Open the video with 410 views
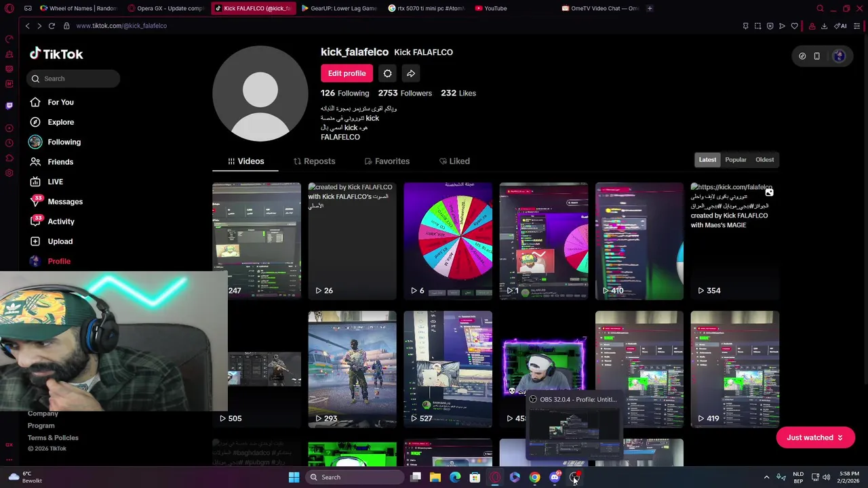Screen dimensions: 868x488 point(639,241)
